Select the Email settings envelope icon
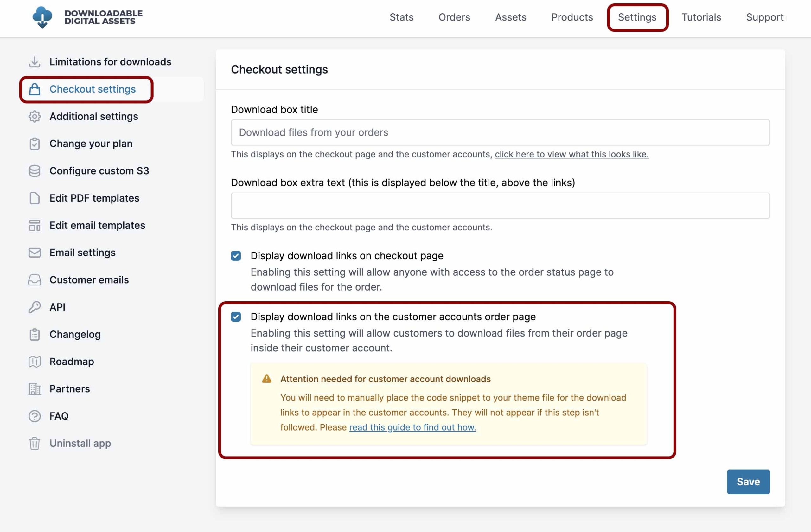Screen dimensions: 811x532 [x=35, y=253]
